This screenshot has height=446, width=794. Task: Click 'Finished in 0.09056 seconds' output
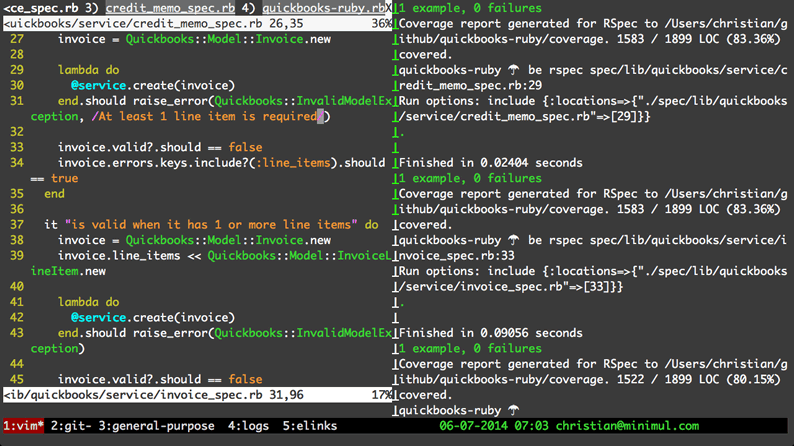(x=491, y=333)
